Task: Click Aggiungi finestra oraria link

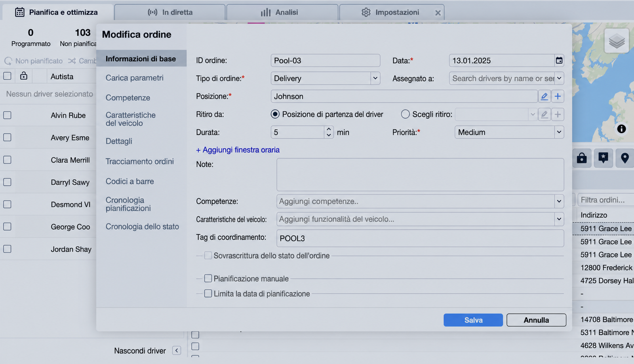Action: coord(238,150)
